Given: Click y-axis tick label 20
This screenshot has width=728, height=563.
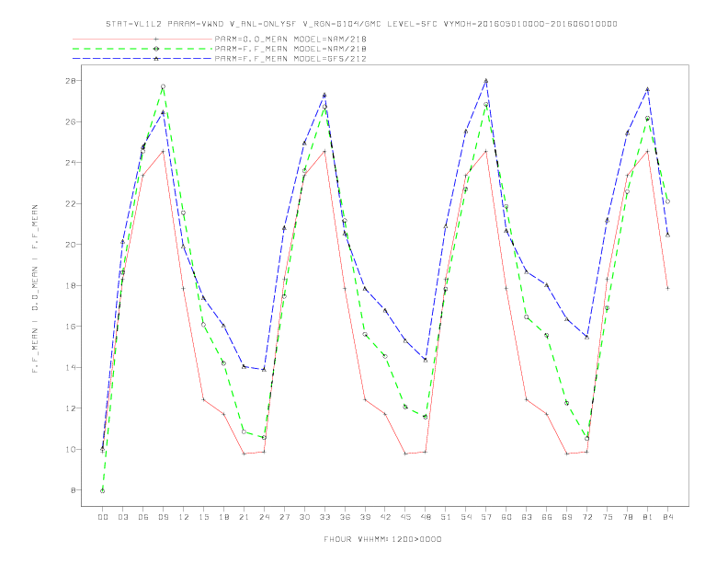Looking at the screenshot, I should pos(72,245).
